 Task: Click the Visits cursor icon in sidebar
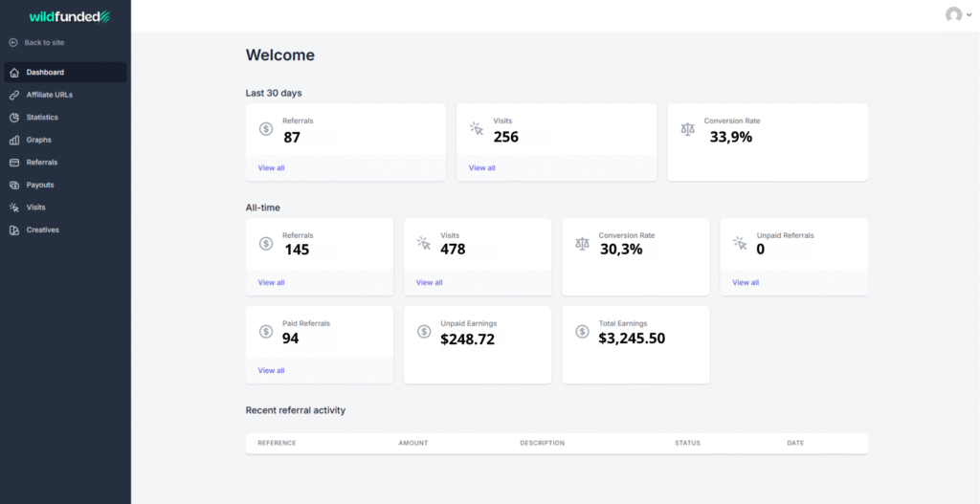[14, 208]
